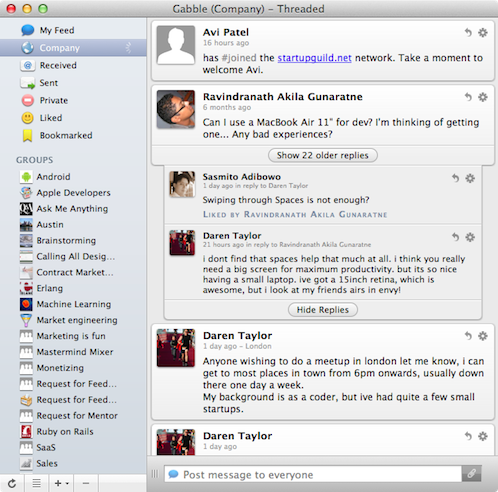Show Liked messages
This screenshot has width=498, height=492.
tap(73, 118)
